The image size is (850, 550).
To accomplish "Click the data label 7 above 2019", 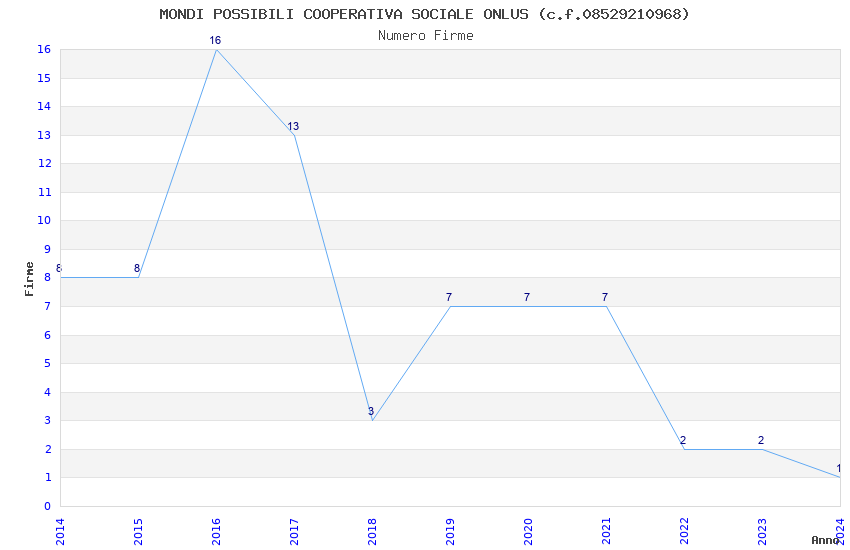I will click(449, 297).
